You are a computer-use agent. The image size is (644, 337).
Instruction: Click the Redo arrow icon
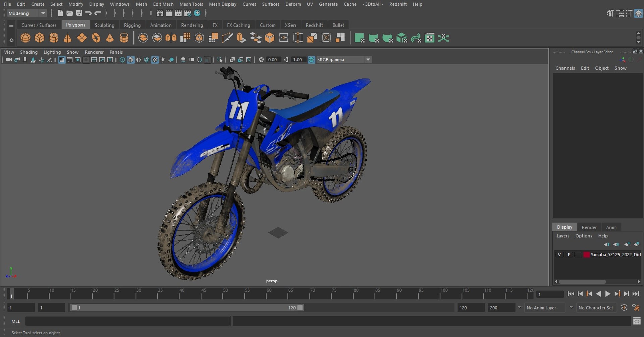98,13
